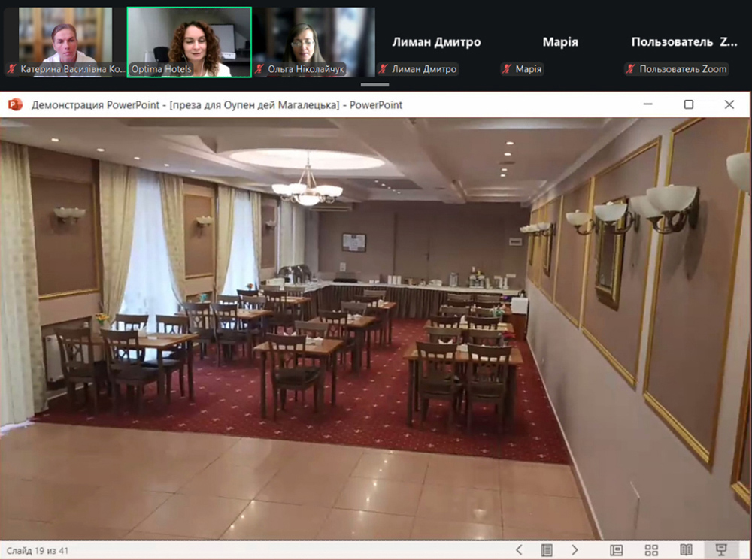Click the Слайд 19 из 41 indicator
752x560 pixels.
[38, 551]
